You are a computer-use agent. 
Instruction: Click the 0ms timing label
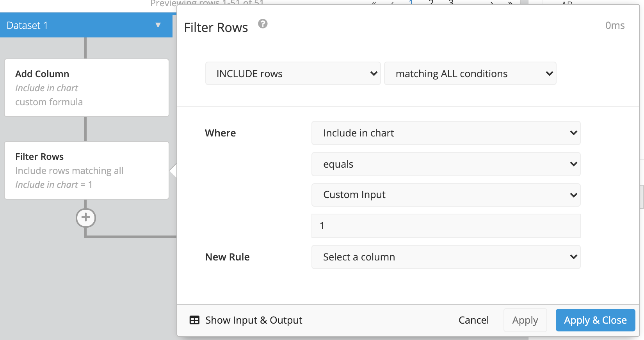(615, 25)
